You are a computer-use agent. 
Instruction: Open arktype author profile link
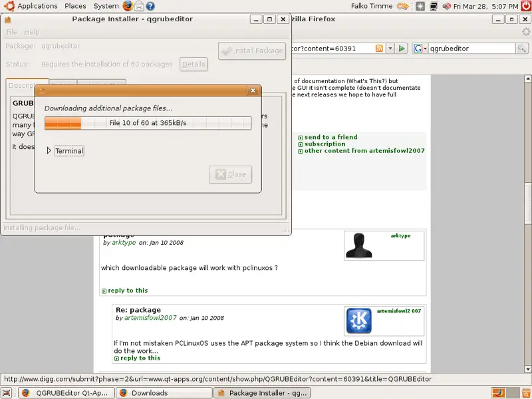124,243
